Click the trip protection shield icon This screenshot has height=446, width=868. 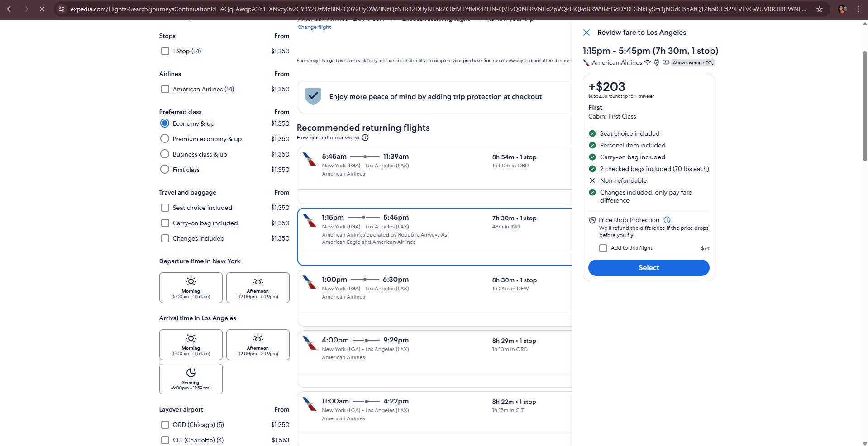313,96
